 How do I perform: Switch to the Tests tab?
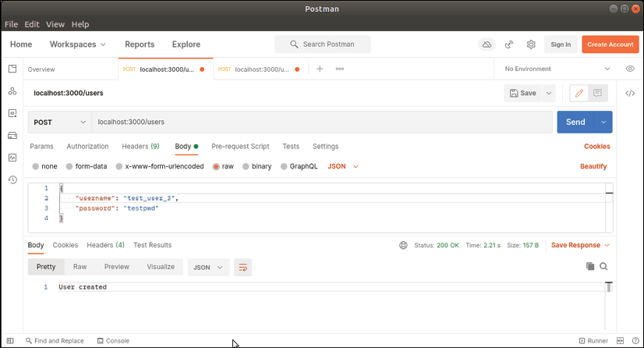coord(291,146)
